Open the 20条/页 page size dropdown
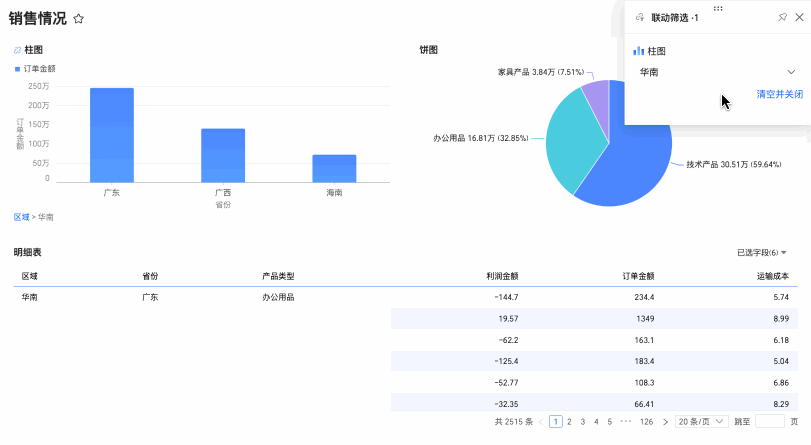The image size is (811, 445). tap(701, 422)
